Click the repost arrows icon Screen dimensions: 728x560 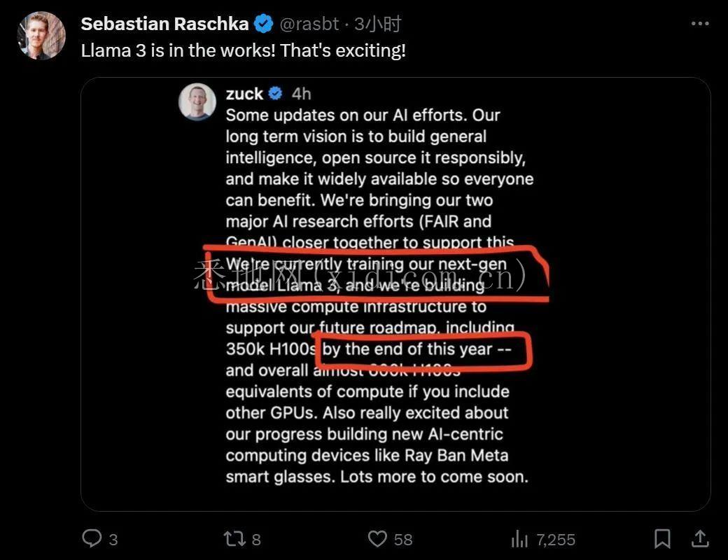tap(234, 538)
